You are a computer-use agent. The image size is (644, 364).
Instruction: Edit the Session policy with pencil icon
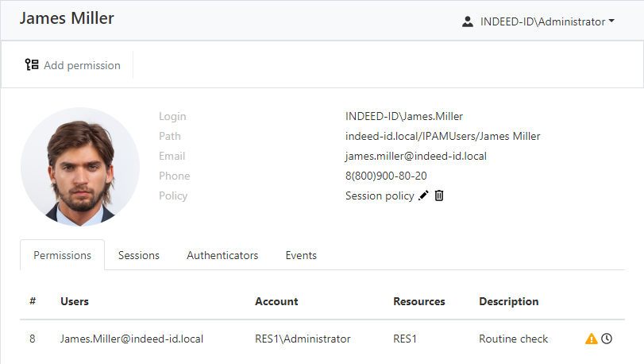tap(423, 196)
